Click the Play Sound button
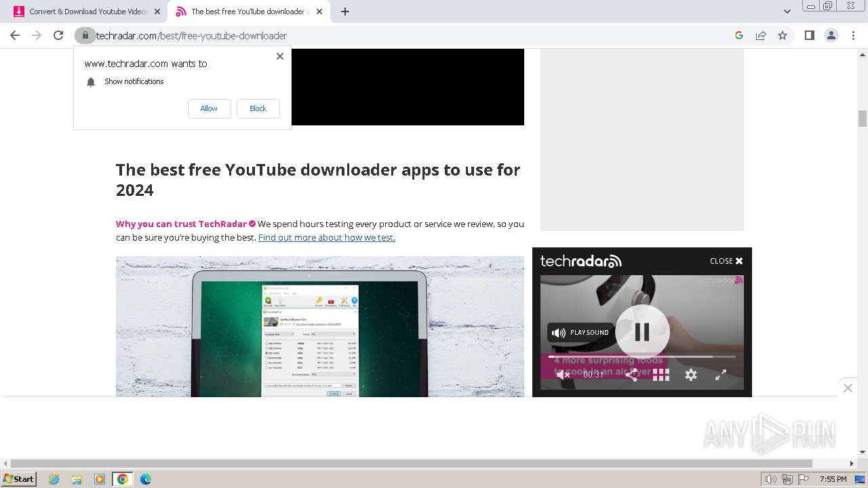 coord(580,333)
